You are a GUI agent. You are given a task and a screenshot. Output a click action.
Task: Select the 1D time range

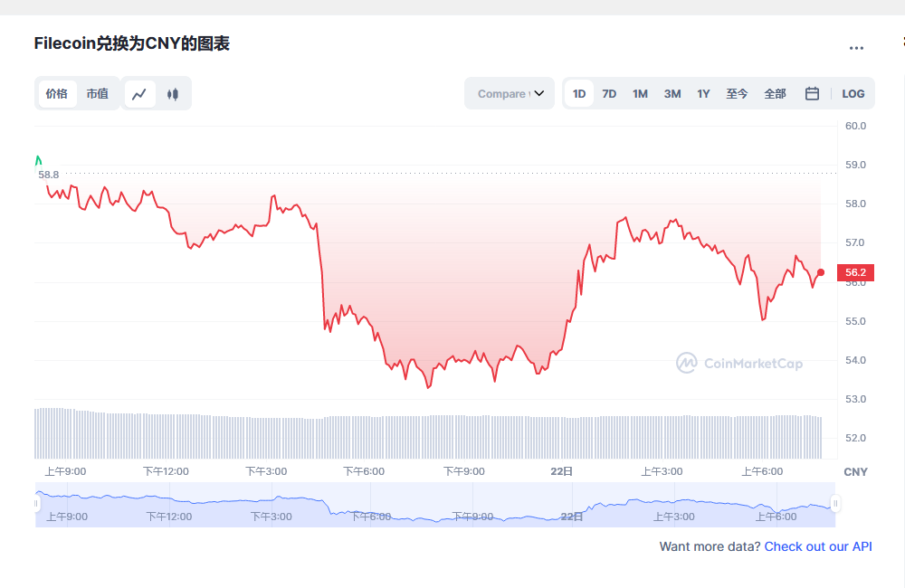tap(579, 93)
